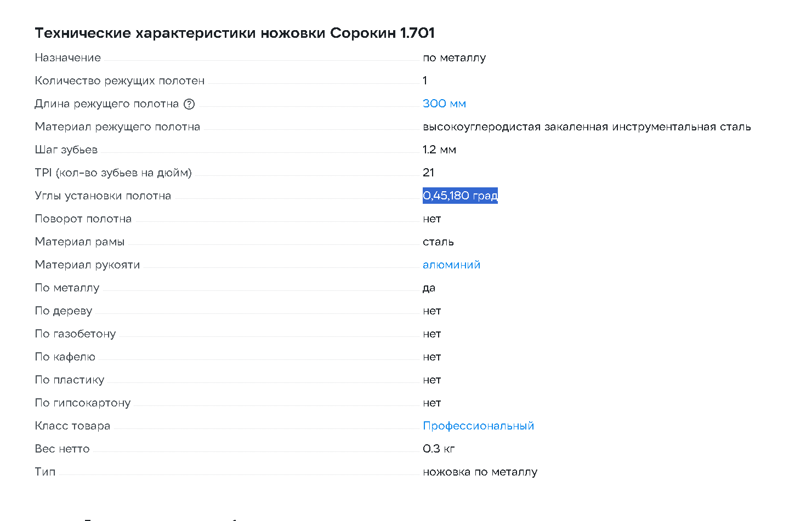This screenshot has height=521, width=812.
Task: Click the 0.3 кг net weight value
Action: pyautogui.click(x=439, y=449)
